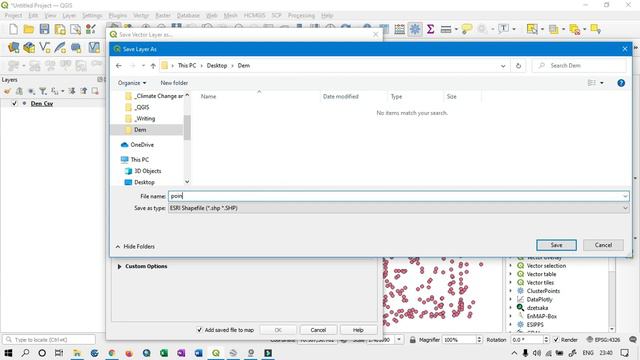Click EPSG:4326 CRS button
Viewport: 640px width, 360px height.
coord(603,340)
